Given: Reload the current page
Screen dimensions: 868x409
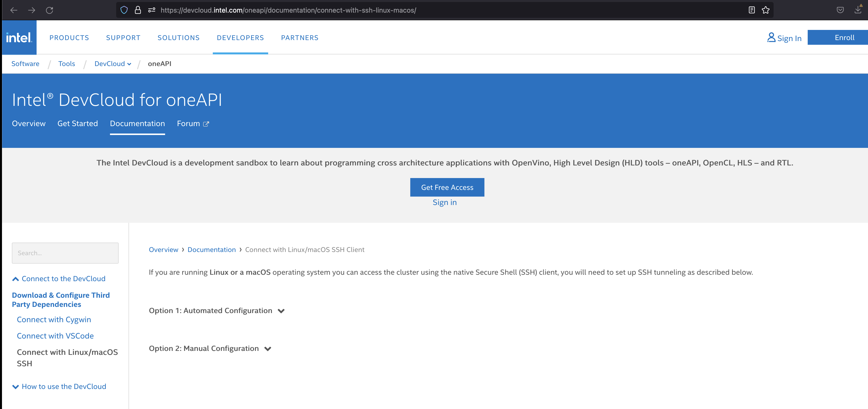Looking at the screenshot, I should pyautogui.click(x=50, y=10).
